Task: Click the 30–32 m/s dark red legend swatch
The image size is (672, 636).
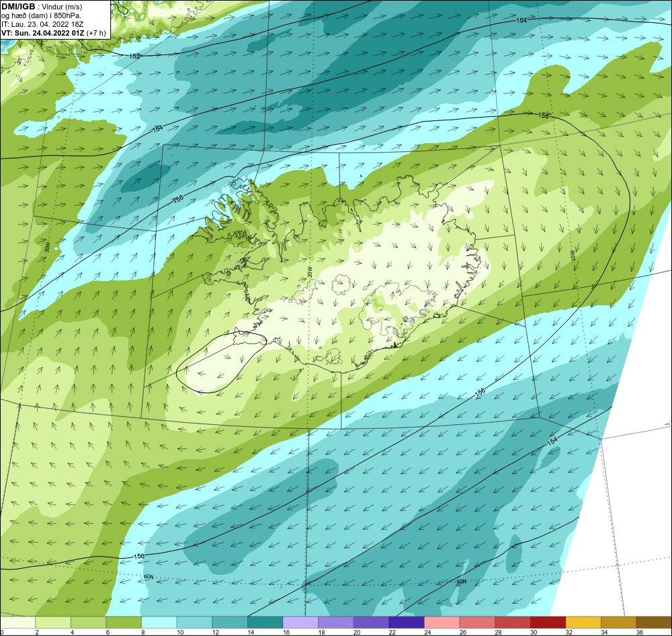Action: 548,623
